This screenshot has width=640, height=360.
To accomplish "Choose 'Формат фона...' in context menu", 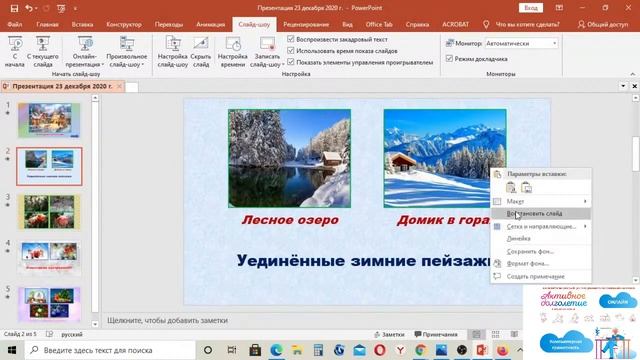I will click(x=541, y=264).
